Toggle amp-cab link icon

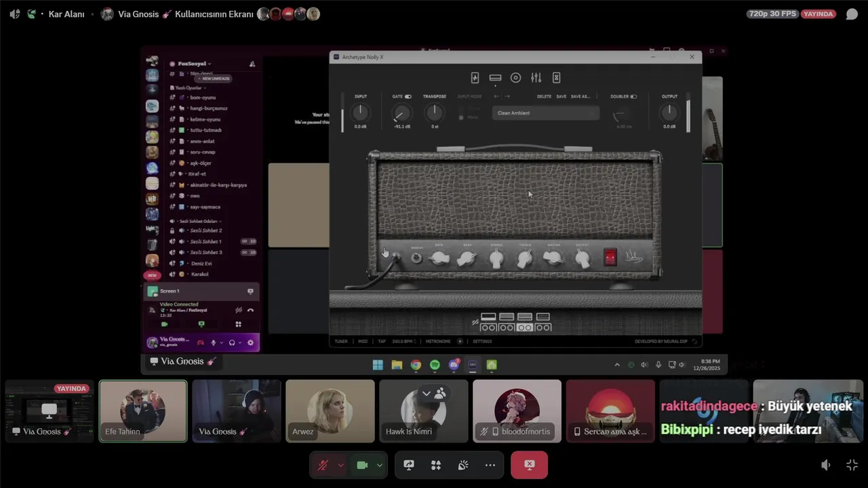[475, 323]
